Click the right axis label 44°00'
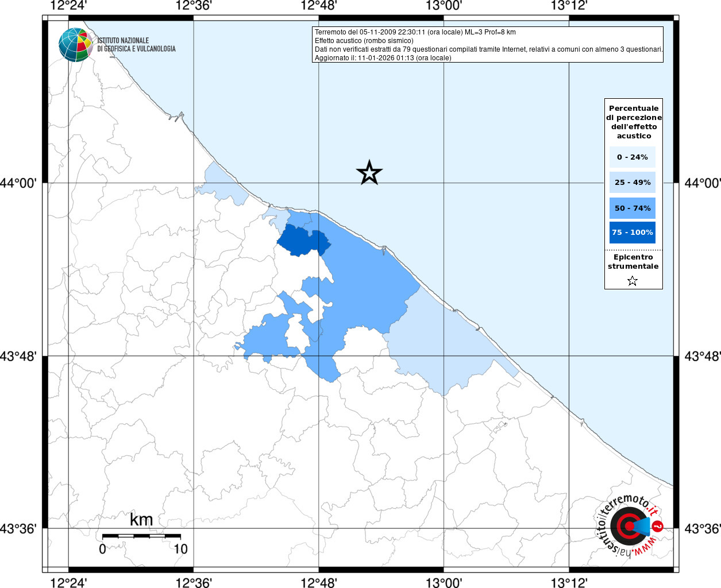The height and width of the screenshot is (588, 721). click(702, 183)
